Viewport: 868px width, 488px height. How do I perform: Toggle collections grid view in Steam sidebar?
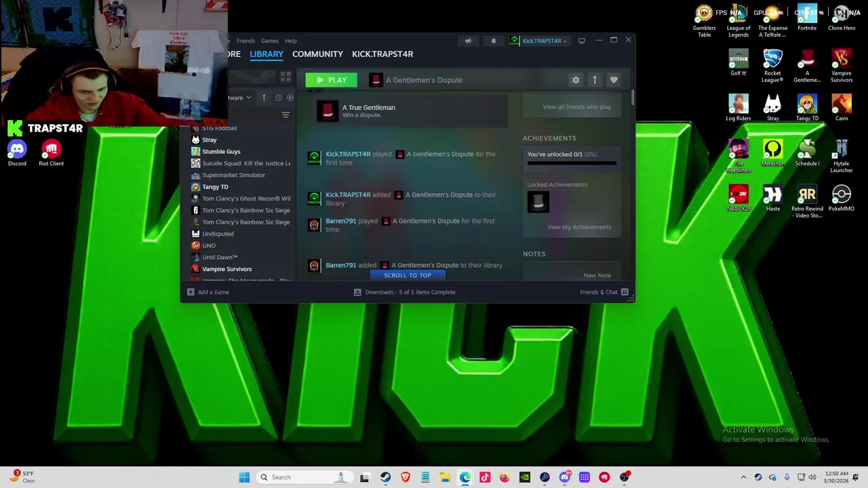tap(285, 77)
